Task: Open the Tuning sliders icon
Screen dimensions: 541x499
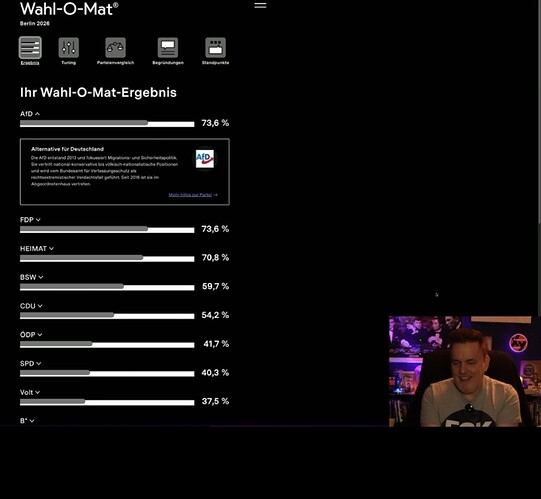Action: click(68, 48)
